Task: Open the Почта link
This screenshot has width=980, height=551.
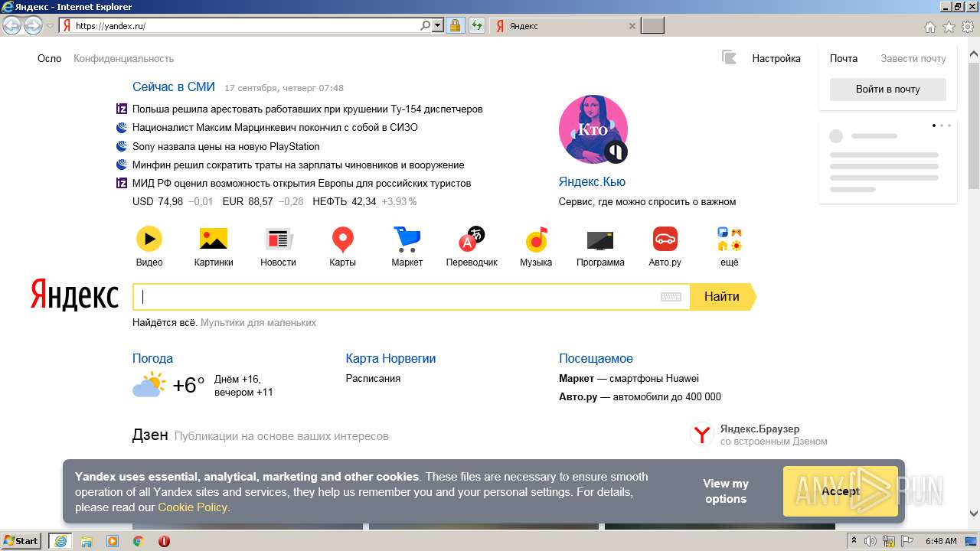Action: [x=844, y=58]
